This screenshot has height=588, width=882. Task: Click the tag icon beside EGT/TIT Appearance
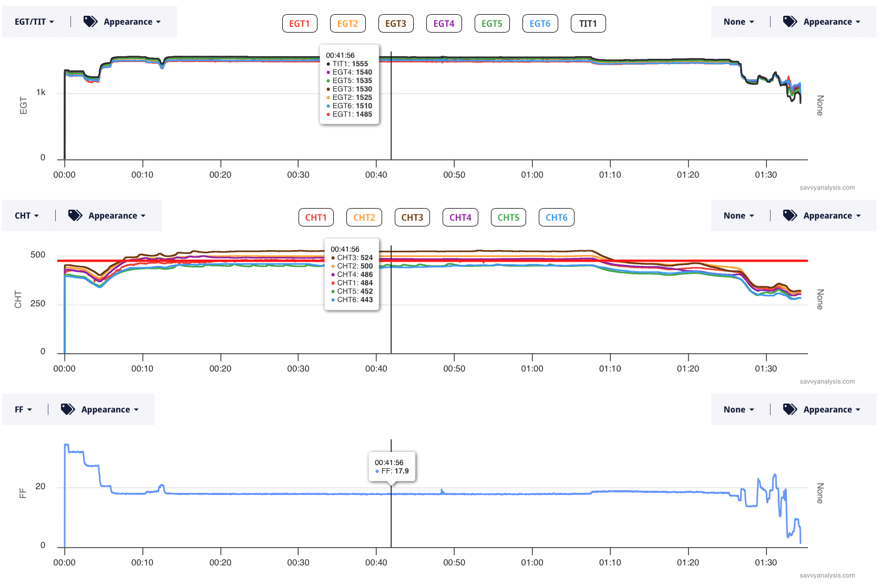tap(90, 22)
